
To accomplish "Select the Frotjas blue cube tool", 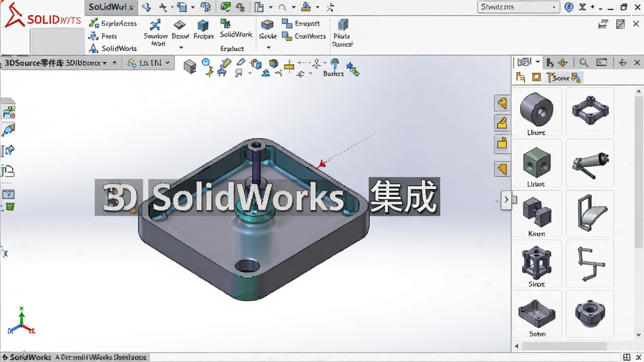I will [x=203, y=30].
